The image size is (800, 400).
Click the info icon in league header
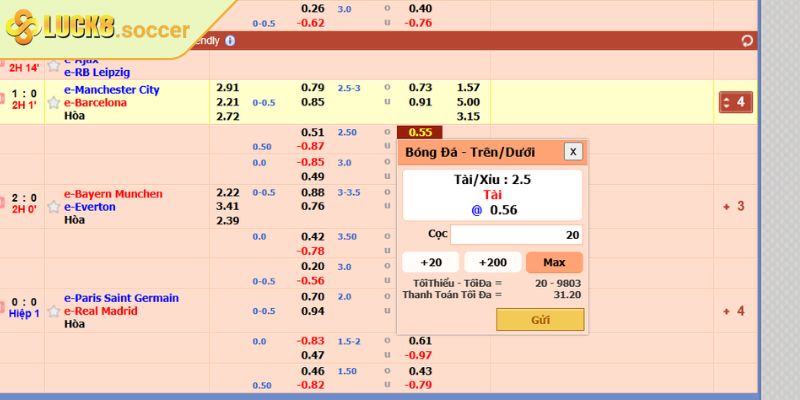pyautogui.click(x=230, y=41)
